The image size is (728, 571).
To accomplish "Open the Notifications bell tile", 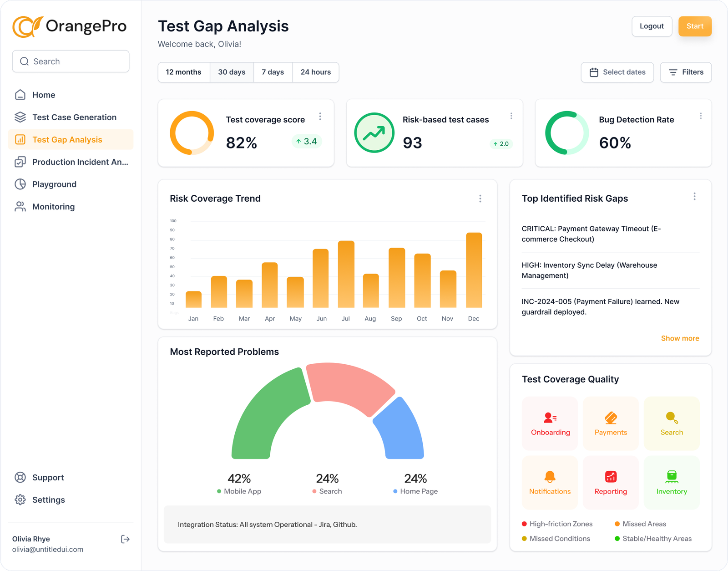I will (x=550, y=483).
